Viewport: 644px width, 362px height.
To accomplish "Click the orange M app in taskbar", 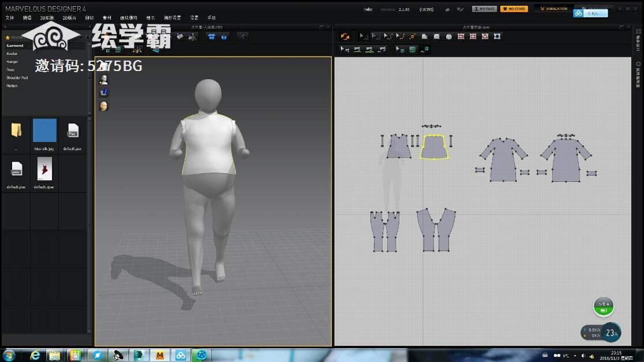I will (160, 356).
